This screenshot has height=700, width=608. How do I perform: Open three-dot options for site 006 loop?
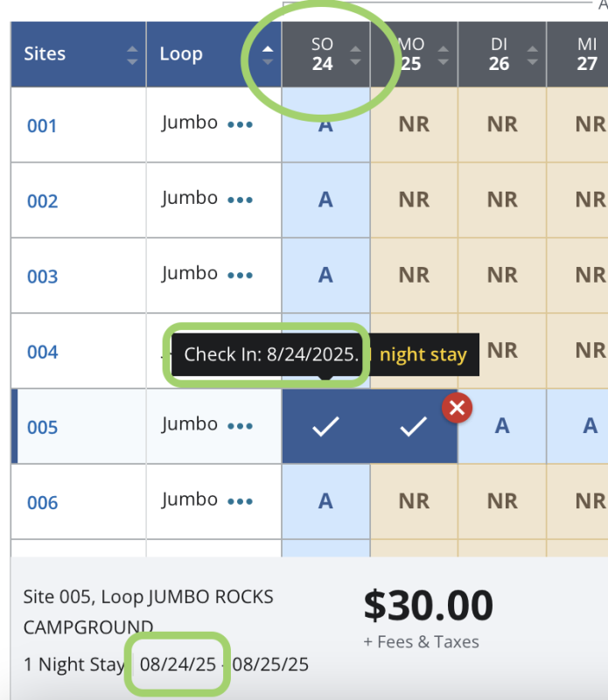(240, 500)
